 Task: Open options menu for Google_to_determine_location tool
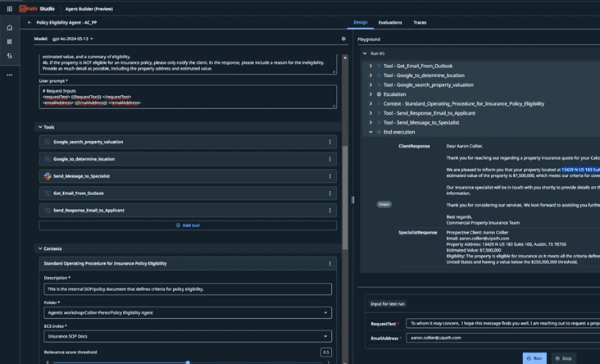click(330, 159)
